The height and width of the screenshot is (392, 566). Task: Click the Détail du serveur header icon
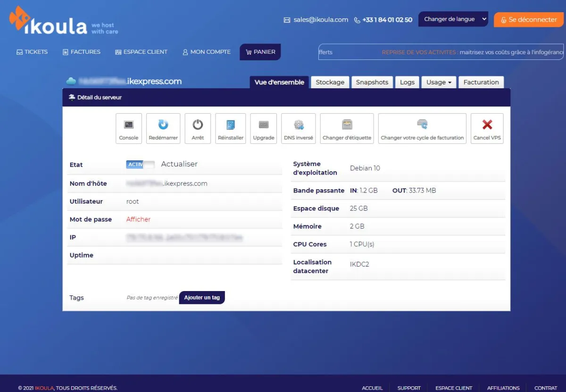click(72, 97)
